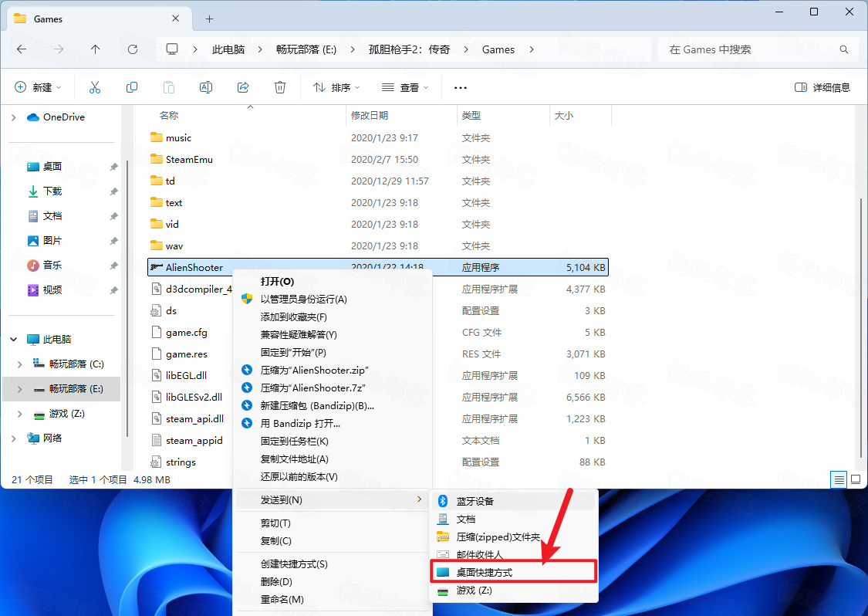Image resolution: width=868 pixels, height=616 pixels.
Task: Select Pin to taskbar (固定到任务栏)
Action: click(x=332, y=442)
